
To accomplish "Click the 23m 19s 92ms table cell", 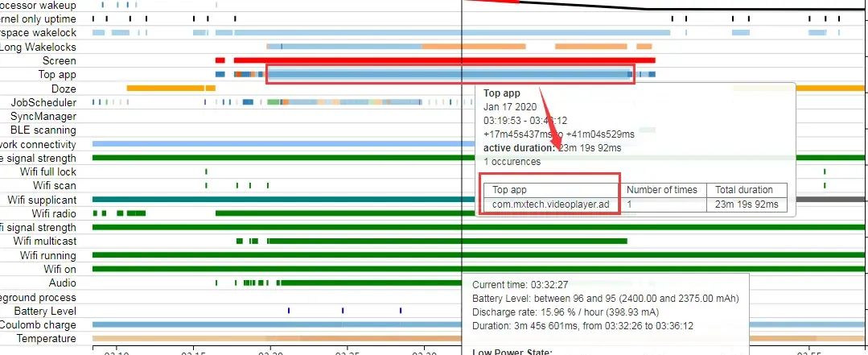I will (747, 204).
